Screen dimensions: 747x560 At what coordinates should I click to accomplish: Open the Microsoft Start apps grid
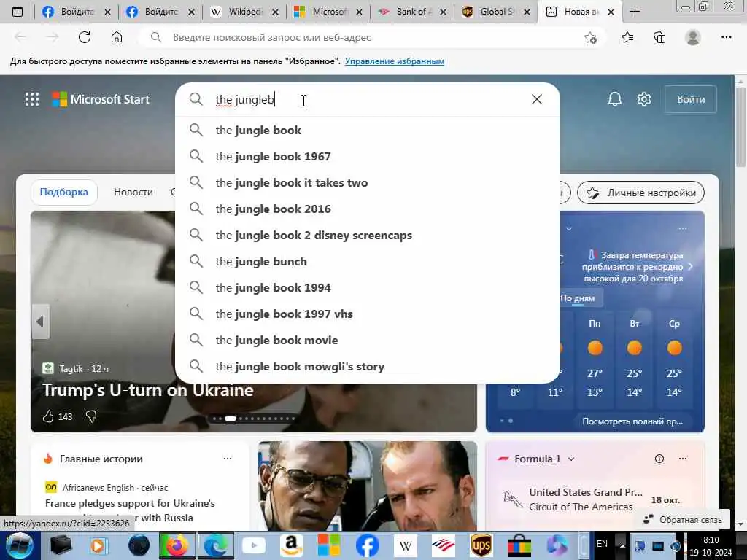coord(32,99)
